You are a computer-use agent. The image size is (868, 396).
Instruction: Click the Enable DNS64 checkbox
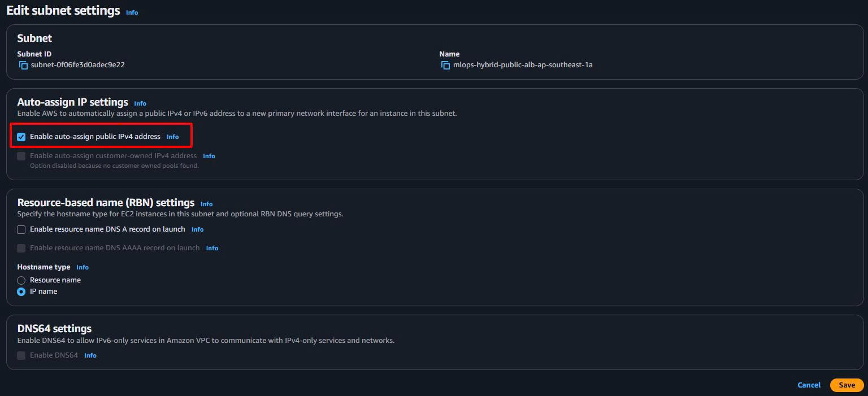(21, 355)
